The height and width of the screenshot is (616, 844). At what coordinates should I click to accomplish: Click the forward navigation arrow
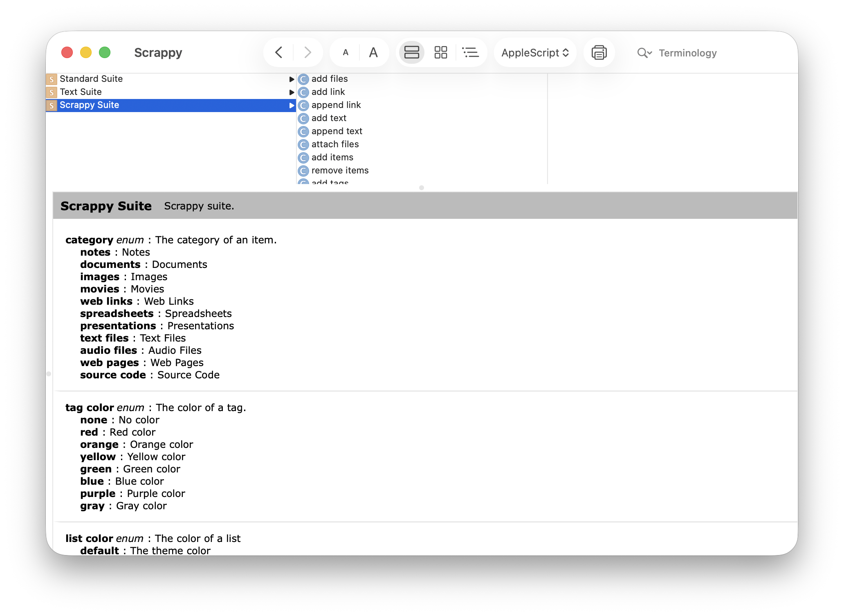307,52
